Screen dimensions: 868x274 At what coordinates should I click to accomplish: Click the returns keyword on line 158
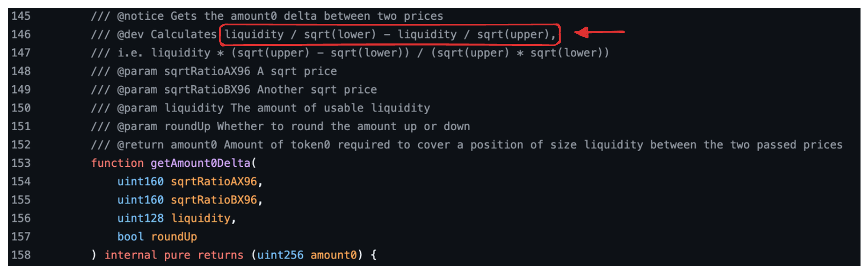click(220, 255)
